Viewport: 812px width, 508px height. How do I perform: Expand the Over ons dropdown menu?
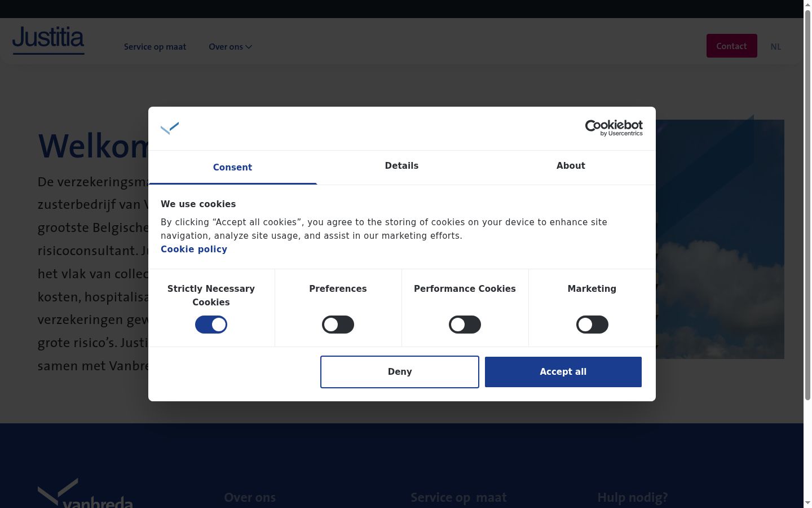pyautogui.click(x=230, y=47)
